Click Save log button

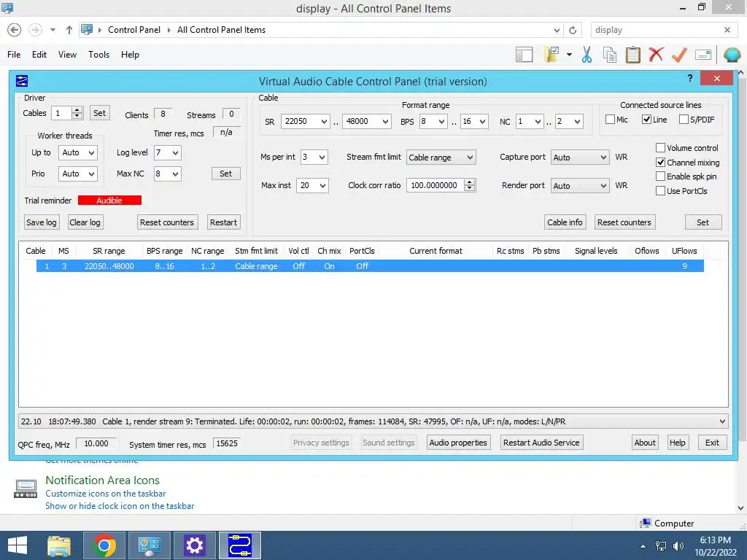(x=42, y=222)
